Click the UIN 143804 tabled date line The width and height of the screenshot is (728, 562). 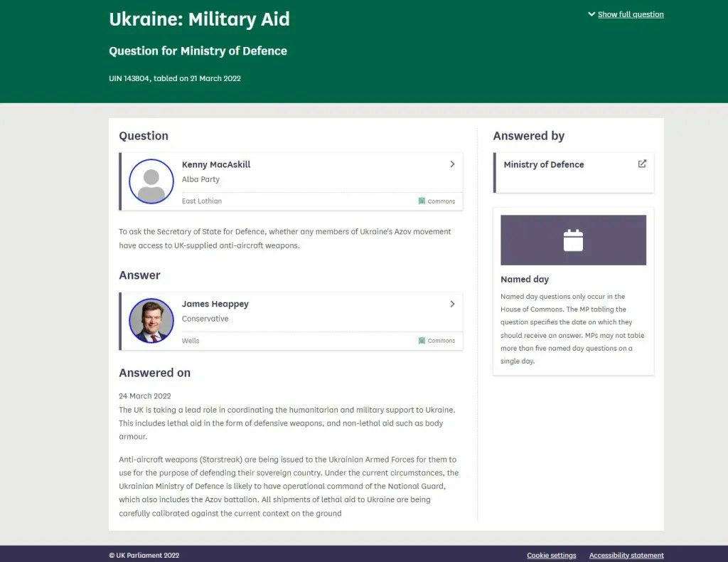(x=175, y=78)
